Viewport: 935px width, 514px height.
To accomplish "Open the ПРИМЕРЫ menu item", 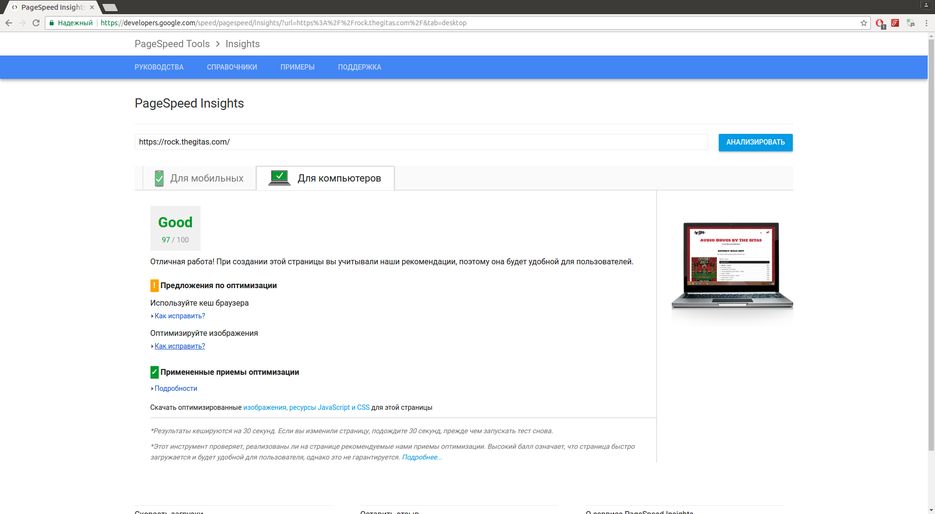I will (297, 67).
